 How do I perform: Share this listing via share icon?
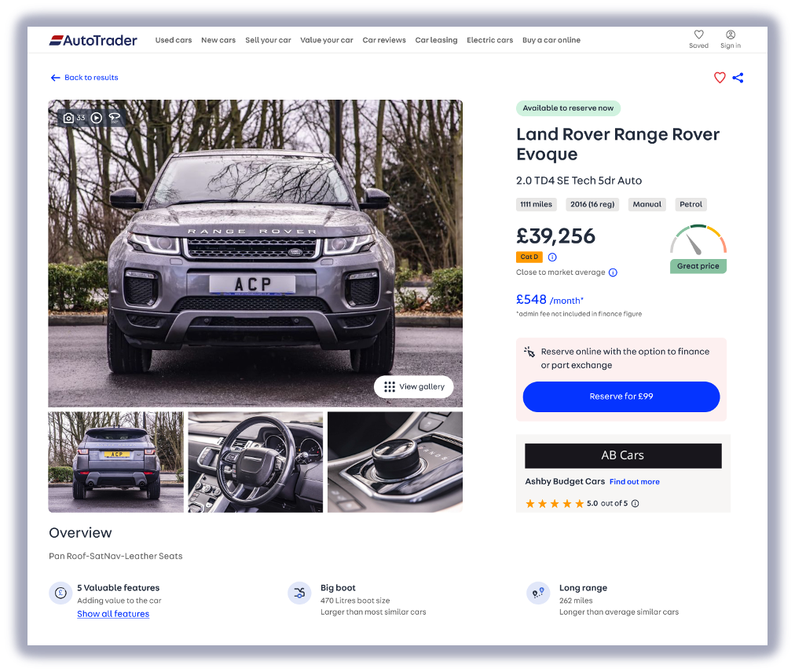738,78
